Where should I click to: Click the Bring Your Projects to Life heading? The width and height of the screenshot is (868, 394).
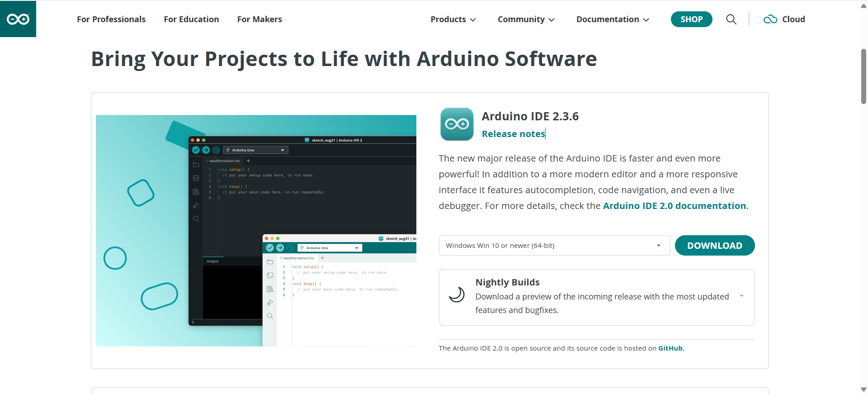(x=344, y=59)
